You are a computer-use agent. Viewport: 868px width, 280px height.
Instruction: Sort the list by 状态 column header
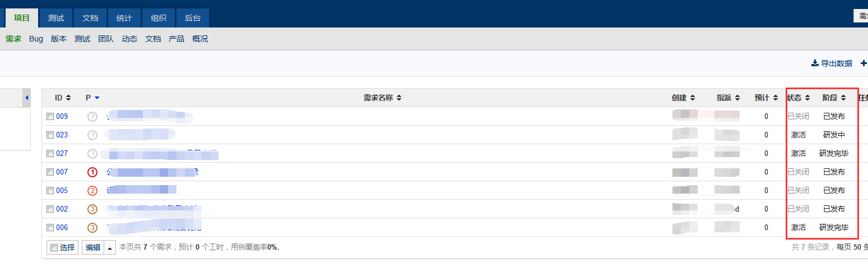click(x=798, y=98)
